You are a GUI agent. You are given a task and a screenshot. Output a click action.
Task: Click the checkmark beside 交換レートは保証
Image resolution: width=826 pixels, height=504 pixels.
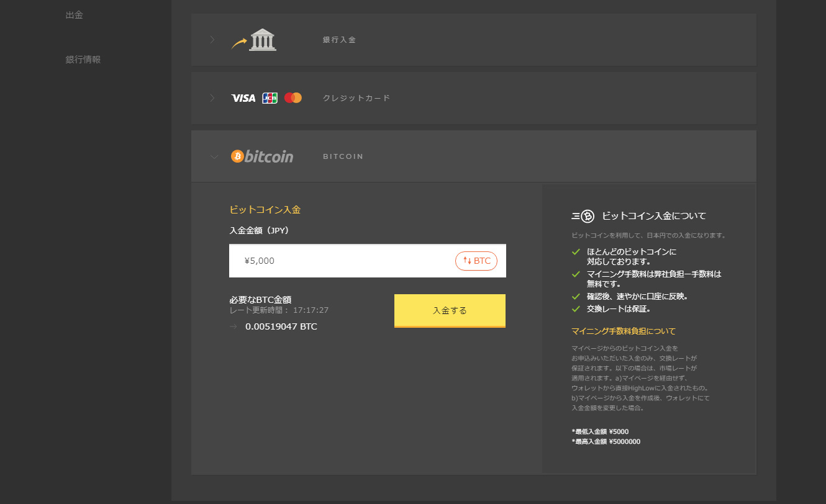tap(576, 308)
